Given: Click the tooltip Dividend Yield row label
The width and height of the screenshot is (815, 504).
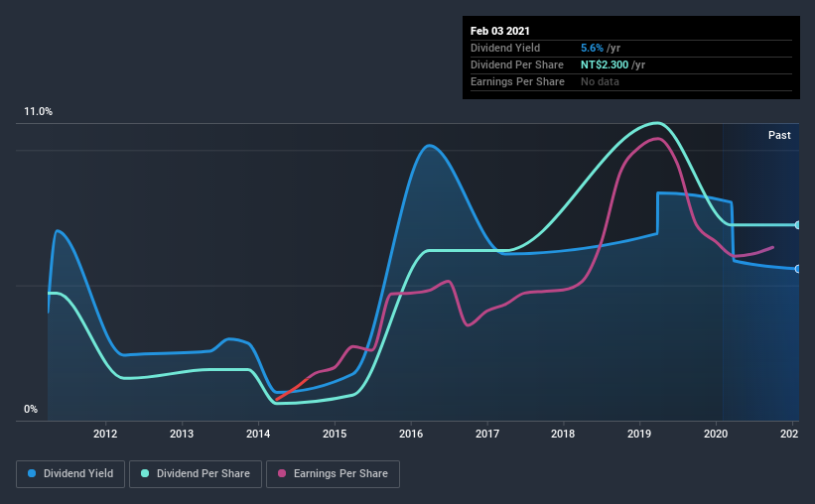Looking at the screenshot, I should (x=505, y=48).
